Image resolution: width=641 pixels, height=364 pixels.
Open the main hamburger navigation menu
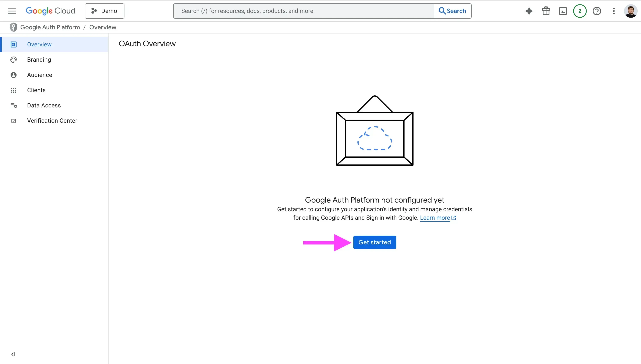click(12, 11)
